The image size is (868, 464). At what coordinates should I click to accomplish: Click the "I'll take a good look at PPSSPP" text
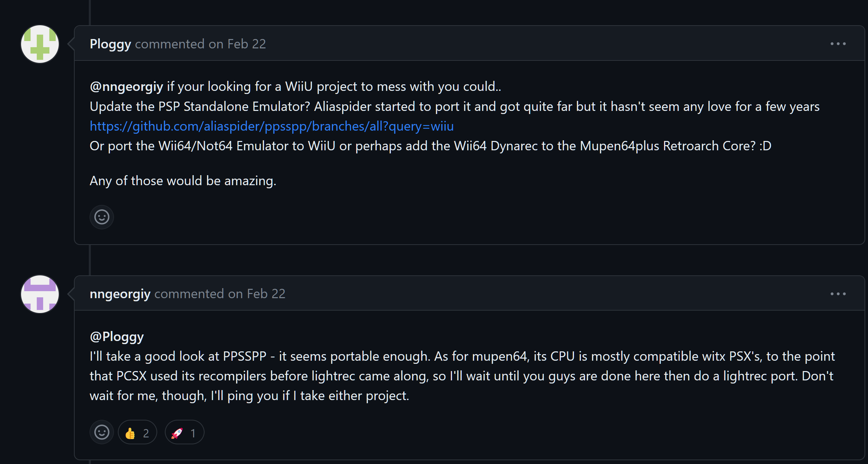pos(178,356)
